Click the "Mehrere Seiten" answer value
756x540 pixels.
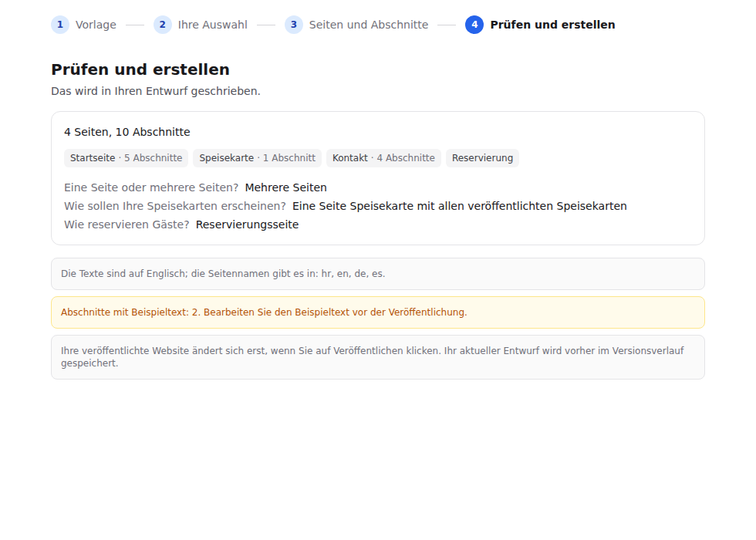coord(286,187)
